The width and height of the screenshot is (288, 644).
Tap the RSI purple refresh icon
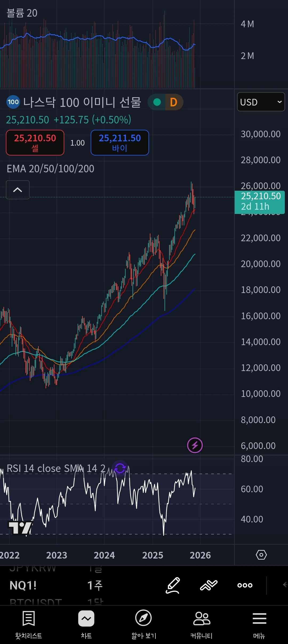click(120, 468)
